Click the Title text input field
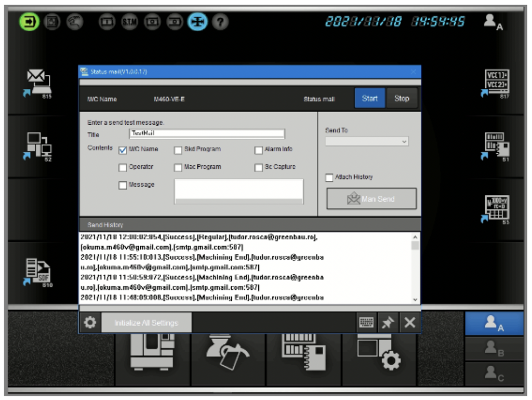The height and width of the screenshot is (400, 532). (x=207, y=134)
